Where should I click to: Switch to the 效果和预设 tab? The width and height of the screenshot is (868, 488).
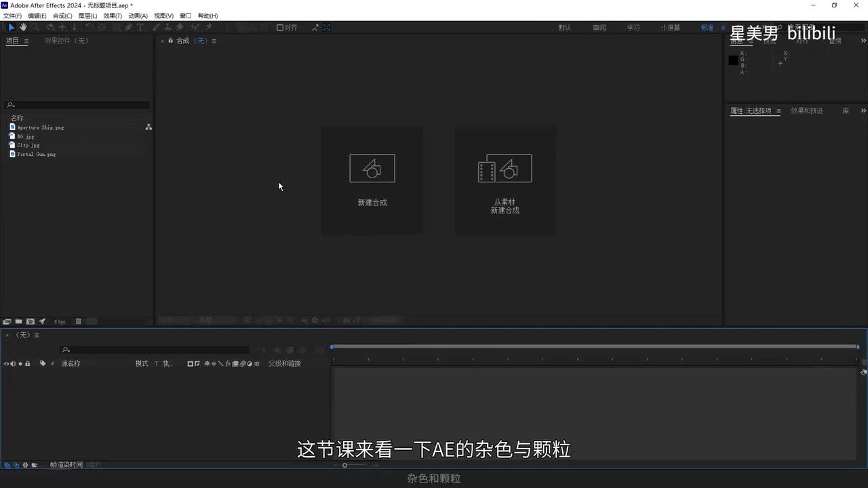[806, 110]
